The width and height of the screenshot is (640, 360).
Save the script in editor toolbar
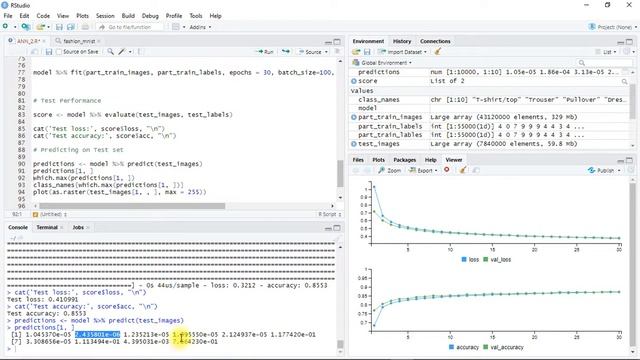point(49,52)
